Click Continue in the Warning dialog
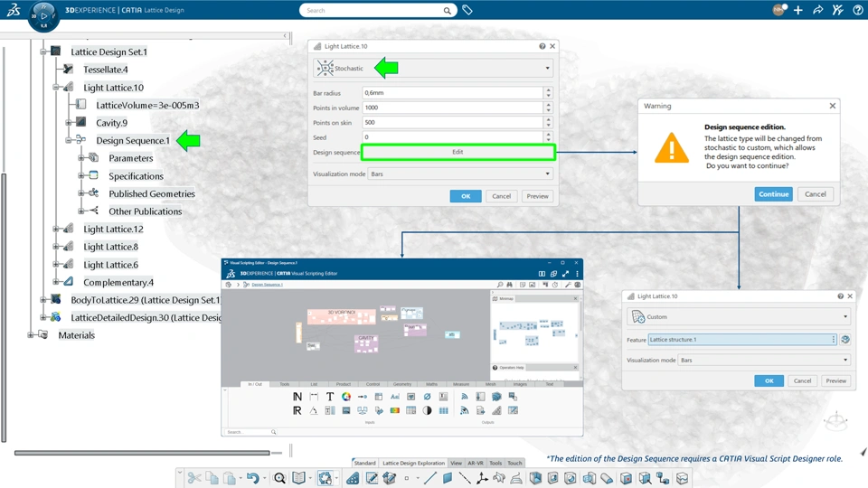868x488 pixels. point(773,194)
